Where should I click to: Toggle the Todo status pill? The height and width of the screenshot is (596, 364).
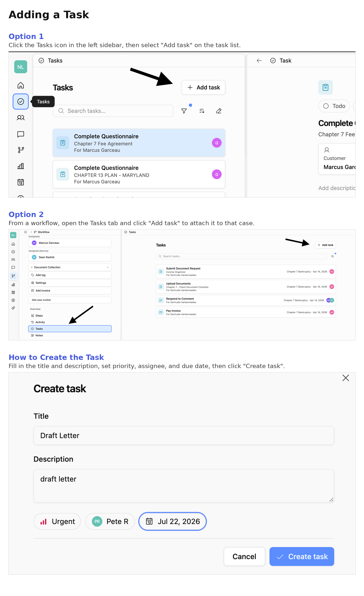(334, 106)
